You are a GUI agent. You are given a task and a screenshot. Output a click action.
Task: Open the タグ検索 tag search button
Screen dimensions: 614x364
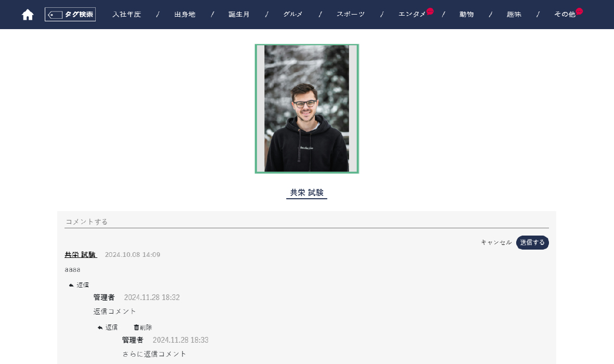[x=70, y=15]
